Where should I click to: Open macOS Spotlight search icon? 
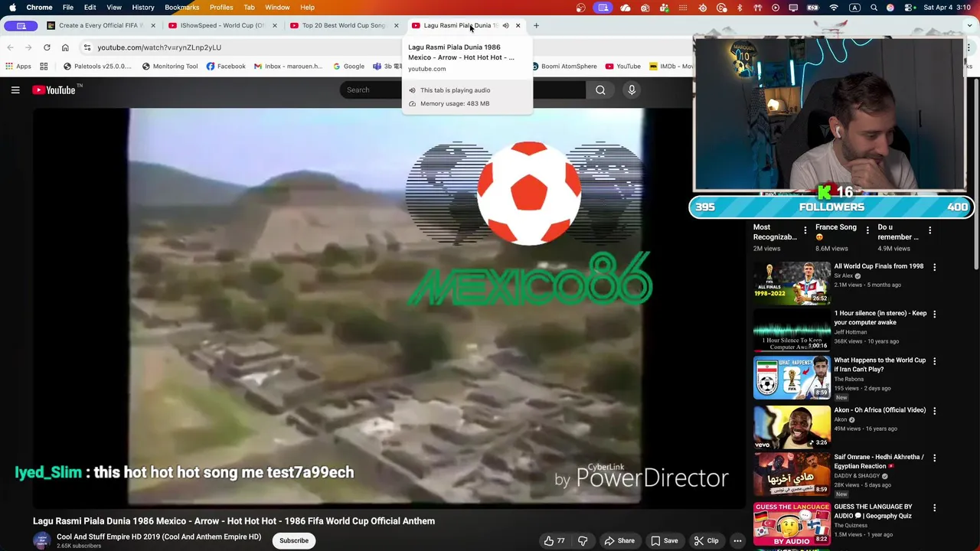(x=874, y=8)
